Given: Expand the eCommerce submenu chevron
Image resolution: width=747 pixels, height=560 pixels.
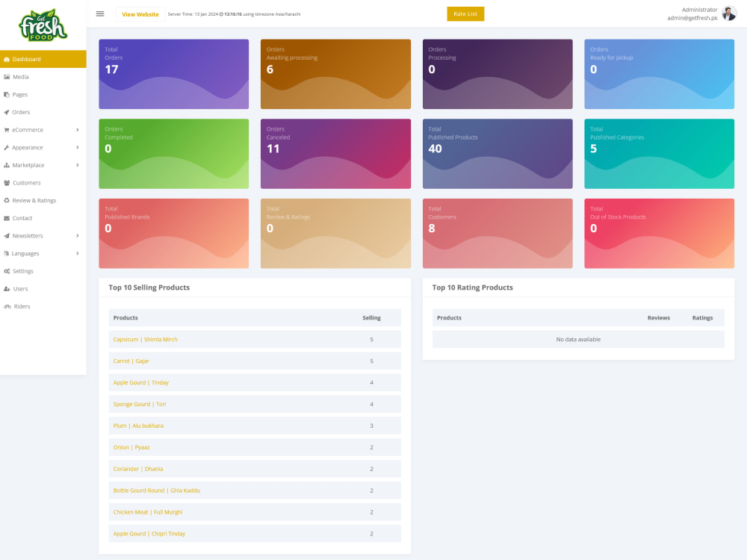Looking at the screenshot, I should pyautogui.click(x=77, y=130).
